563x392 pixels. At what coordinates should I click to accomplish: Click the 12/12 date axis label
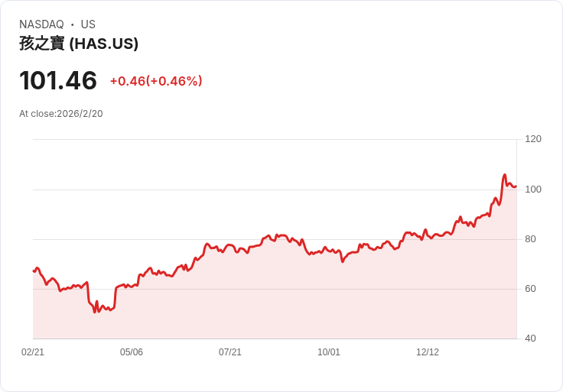click(x=428, y=352)
